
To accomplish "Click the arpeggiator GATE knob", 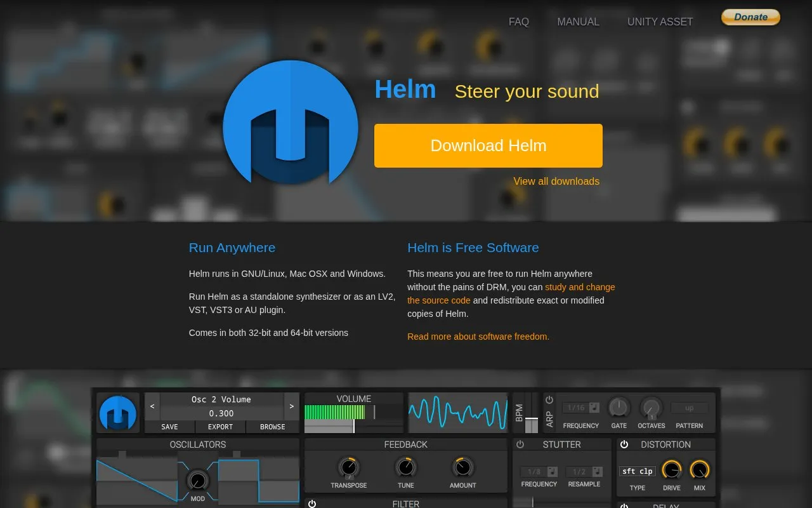I will click(619, 407).
